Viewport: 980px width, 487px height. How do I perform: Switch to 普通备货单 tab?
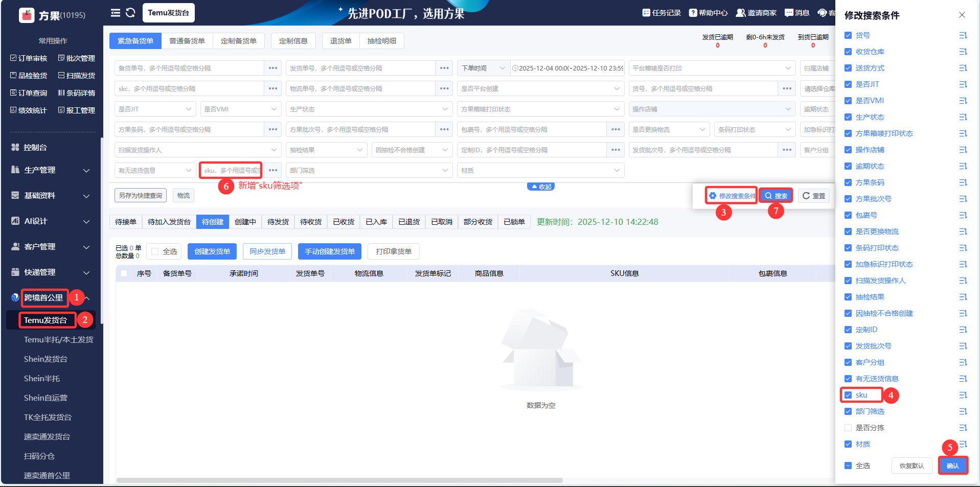point(187,41)
